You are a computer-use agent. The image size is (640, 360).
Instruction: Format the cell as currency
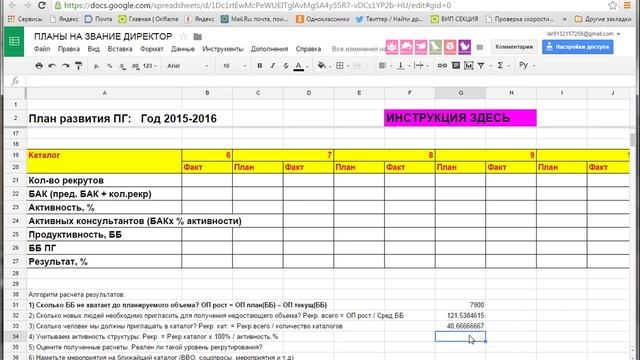(96, 66)
